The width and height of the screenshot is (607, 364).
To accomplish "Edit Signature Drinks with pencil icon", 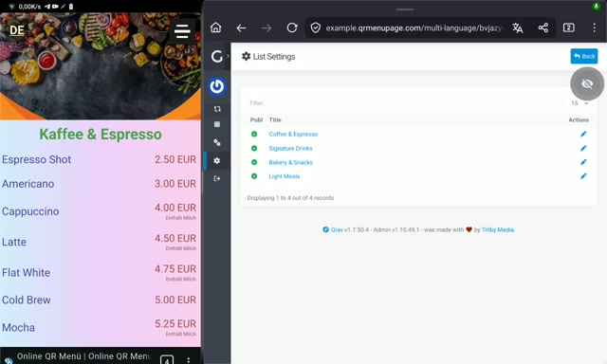I will [x=583, y=148].
